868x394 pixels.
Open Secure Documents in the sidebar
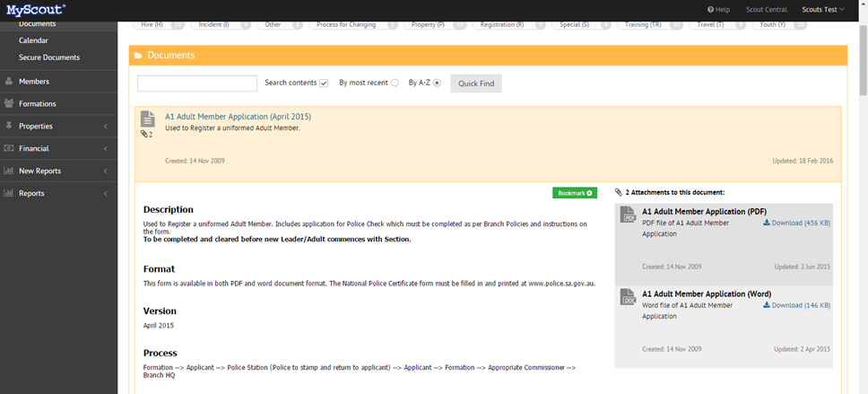tap(49, 57)
